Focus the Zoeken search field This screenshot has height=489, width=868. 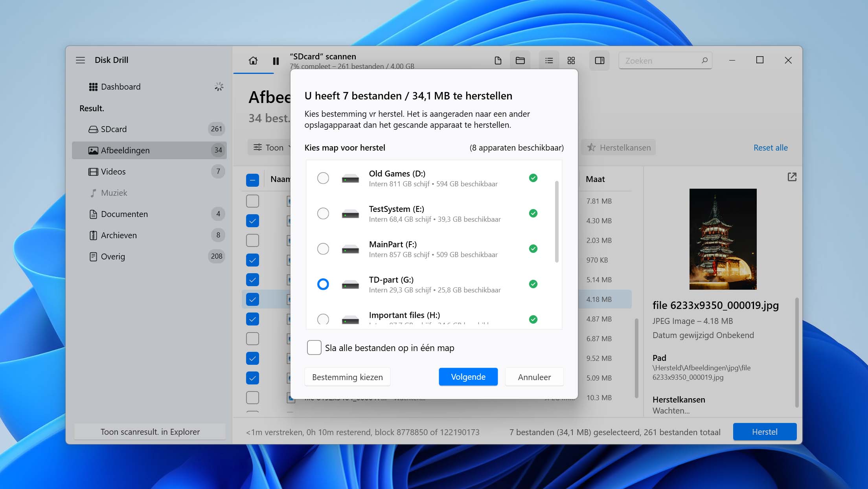click(665, 61)
